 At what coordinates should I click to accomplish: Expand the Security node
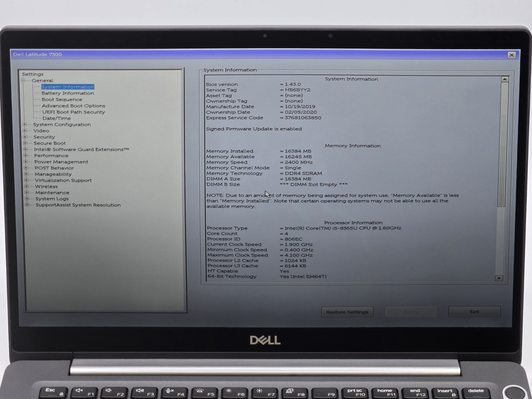coord(25,137)
